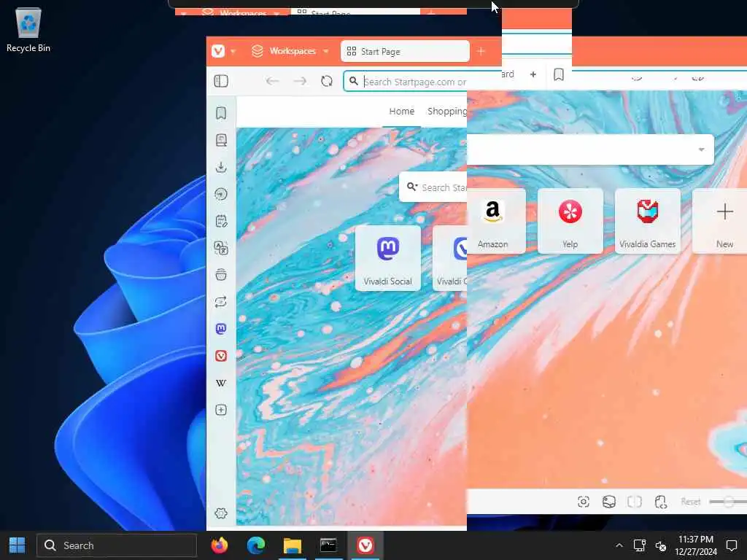Image resolution: width=747 pixels, height=560 pixels.
Task: Open the Window panel
Action: pos(221,275)
